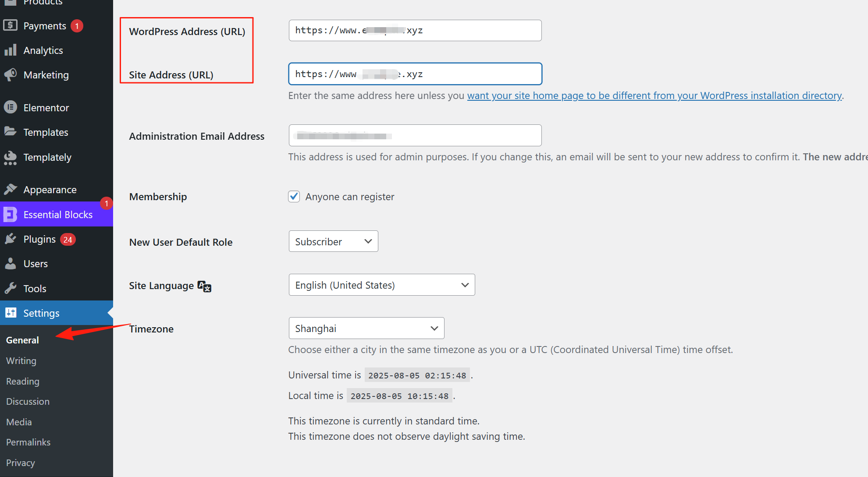Click the Tools wrench icon

pos(10,288)
